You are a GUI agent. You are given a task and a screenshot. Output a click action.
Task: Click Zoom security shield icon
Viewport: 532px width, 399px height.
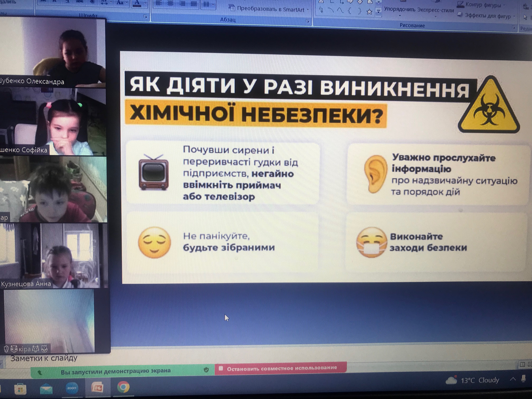pyautogui.click(x=206, y=370)
